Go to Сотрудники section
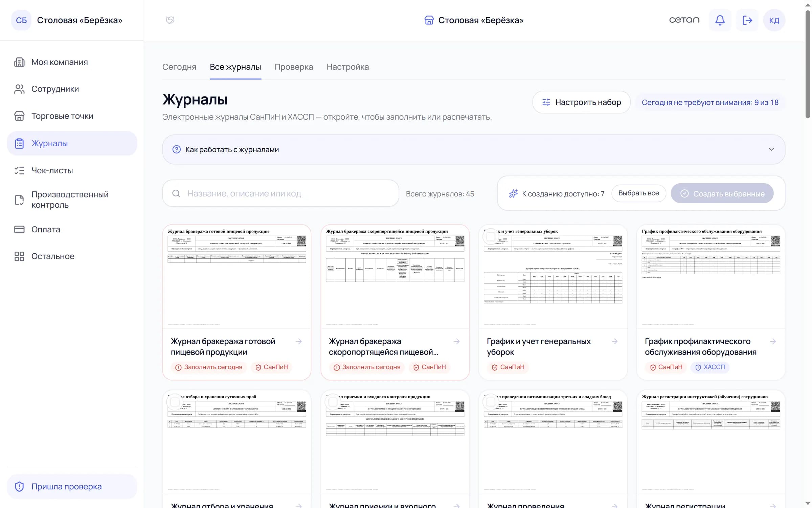This screenshot has height=508, width=812. pyautogui.click(x=72, y=89)
